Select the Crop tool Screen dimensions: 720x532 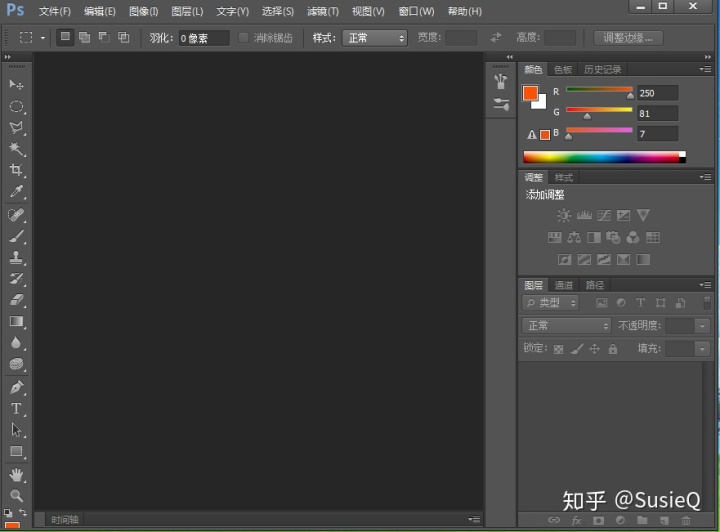tap(16, 170)
